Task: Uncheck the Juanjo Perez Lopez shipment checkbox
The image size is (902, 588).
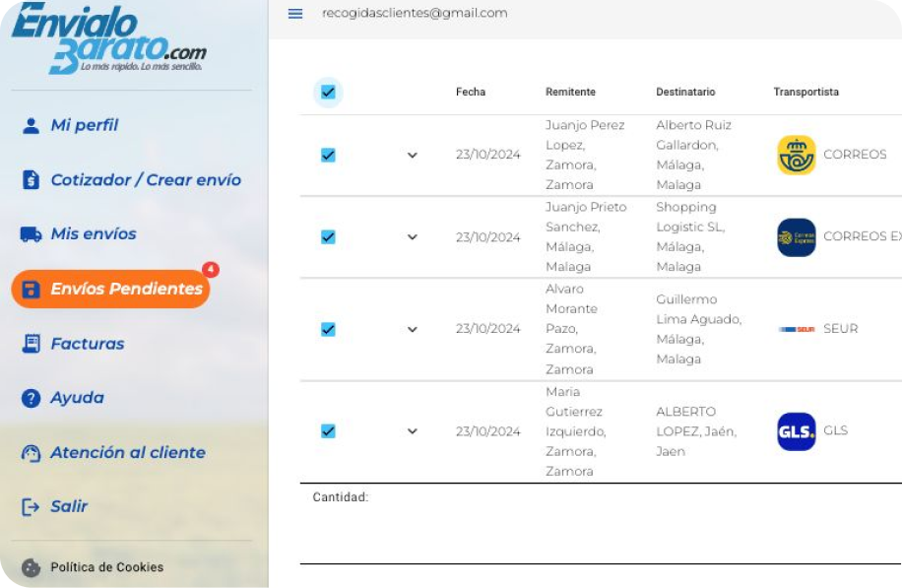Action: tap(328, 155)
